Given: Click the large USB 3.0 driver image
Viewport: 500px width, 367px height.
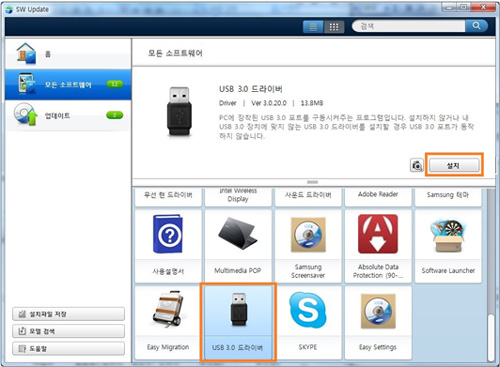Looking at the screenshot, I should tap(179, 111).
